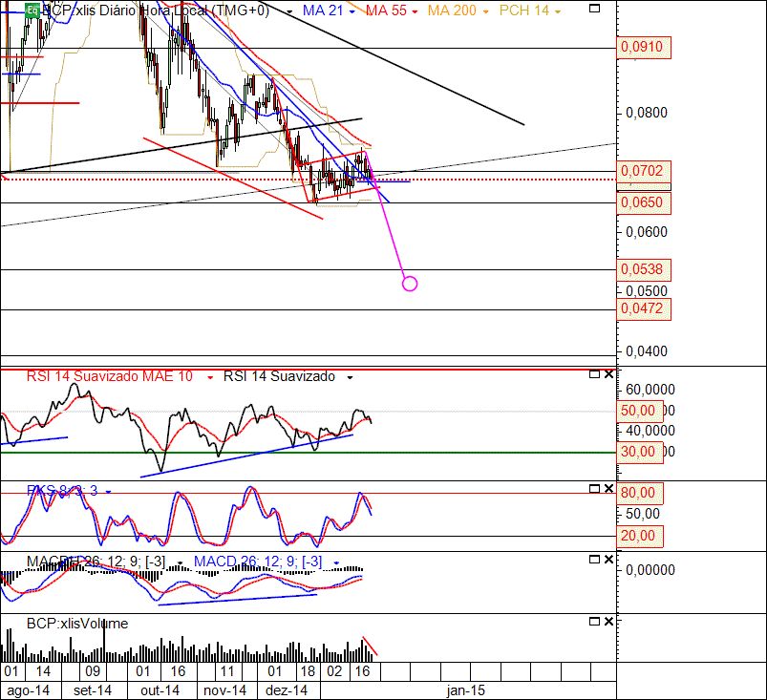Select the red 20,00 FKS level label
The height and width of the screenshot is (700, 767).
640,536
